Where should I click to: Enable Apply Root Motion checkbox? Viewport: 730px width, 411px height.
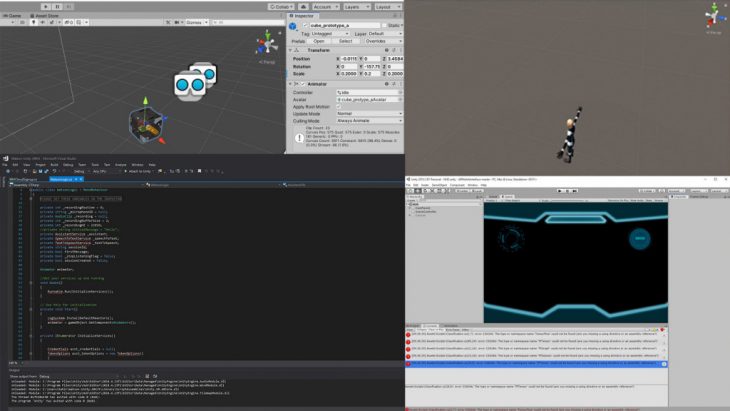pos(338,105)
